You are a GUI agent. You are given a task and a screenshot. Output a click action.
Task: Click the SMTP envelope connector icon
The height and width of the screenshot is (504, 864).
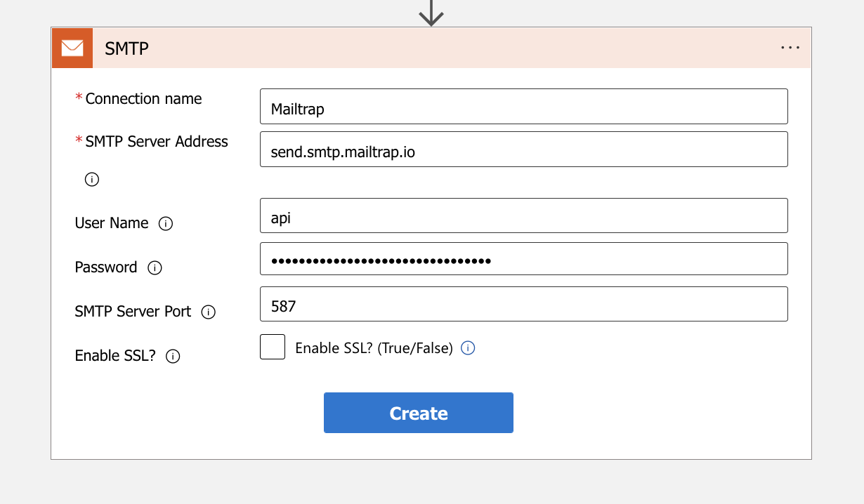pyautogui.click(x=72, y=48)
